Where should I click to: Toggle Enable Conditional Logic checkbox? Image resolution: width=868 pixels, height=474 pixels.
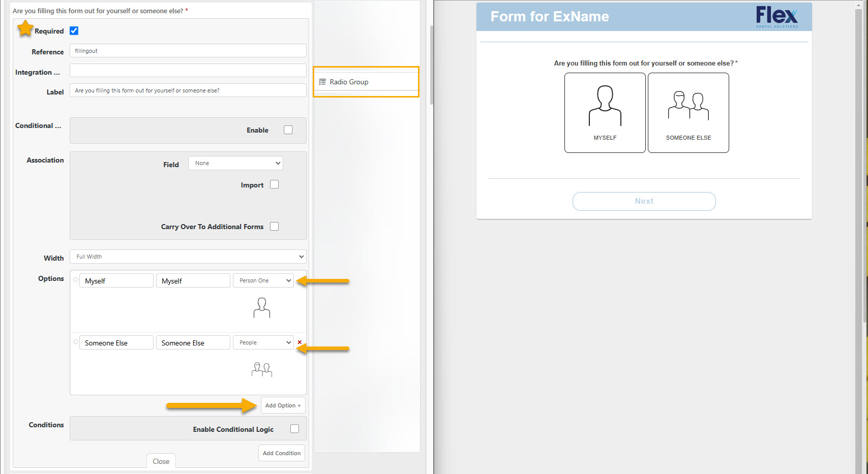pyautogui.click(x=295, y=429)
